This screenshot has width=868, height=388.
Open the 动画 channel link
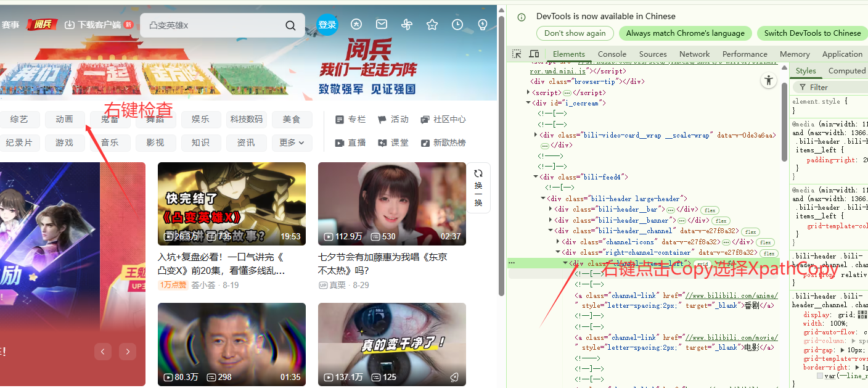point(64,120)
